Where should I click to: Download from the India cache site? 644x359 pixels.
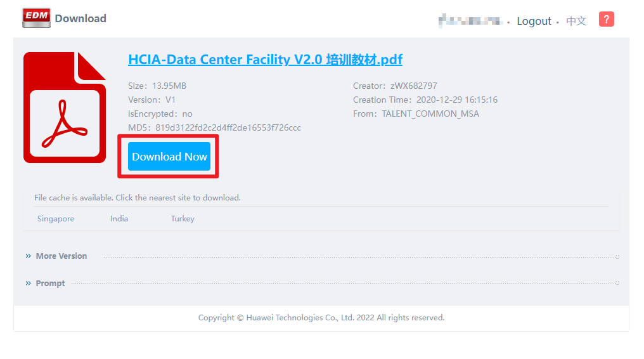(x=119, y=219)
